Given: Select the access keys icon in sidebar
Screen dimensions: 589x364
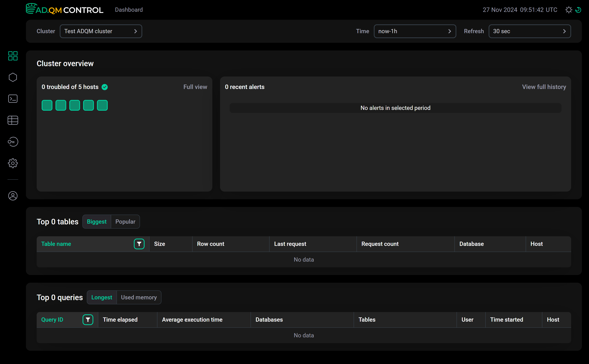Looking at the screenshot, I should [x=13, y=142].
